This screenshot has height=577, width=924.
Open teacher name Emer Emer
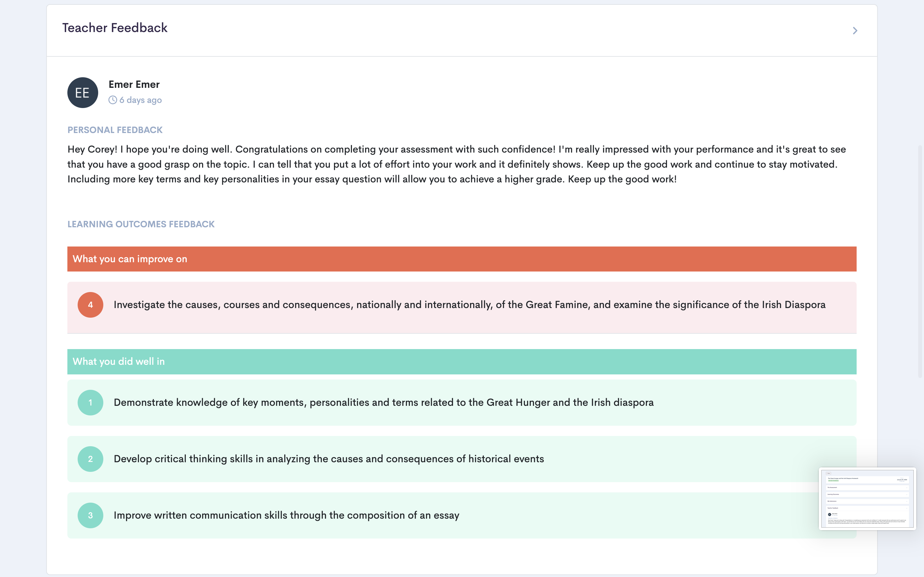[x=134, y=84]
